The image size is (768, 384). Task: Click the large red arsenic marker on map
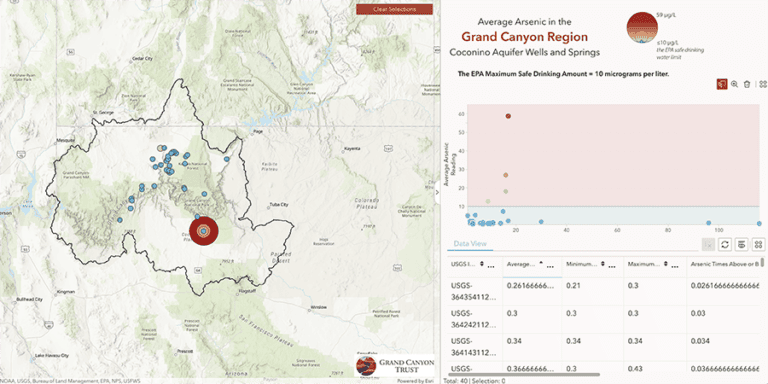tap(203, 231)
